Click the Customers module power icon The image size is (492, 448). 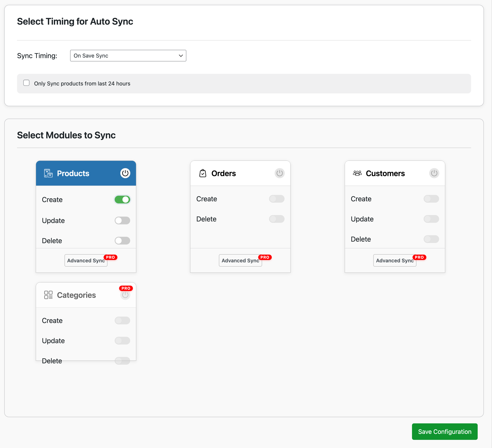[434, 173]
